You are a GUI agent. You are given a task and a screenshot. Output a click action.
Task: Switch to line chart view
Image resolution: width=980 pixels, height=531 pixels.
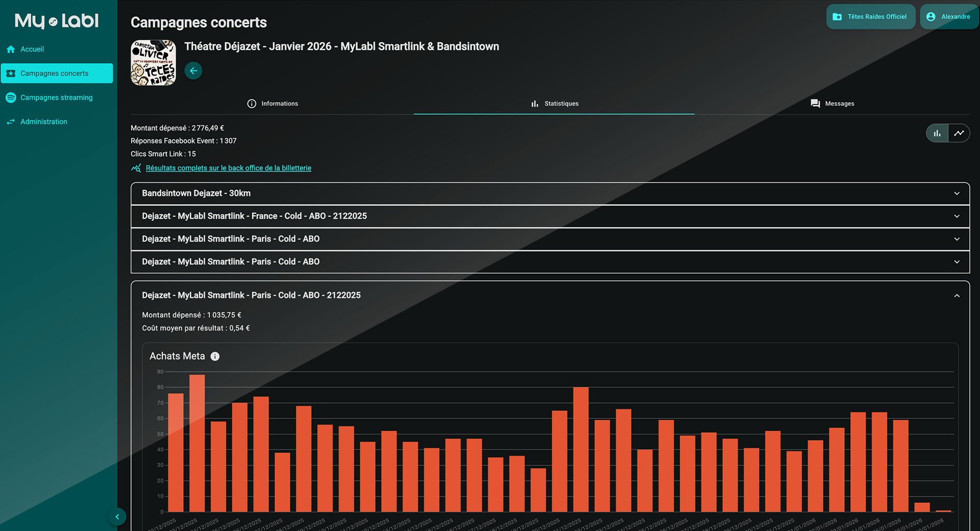point(959,133)
